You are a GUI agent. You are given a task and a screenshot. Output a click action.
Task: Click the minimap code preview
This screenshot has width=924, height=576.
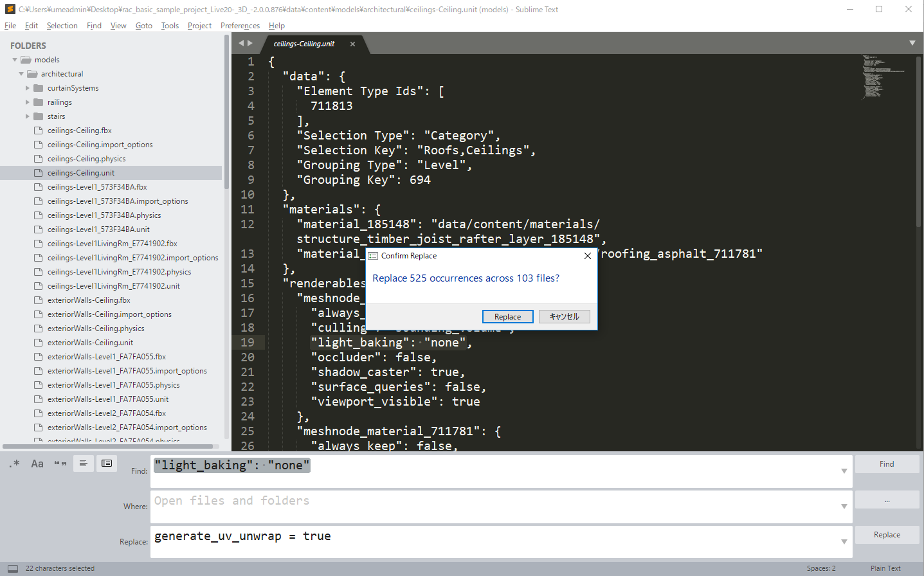[x=884, y=76]
